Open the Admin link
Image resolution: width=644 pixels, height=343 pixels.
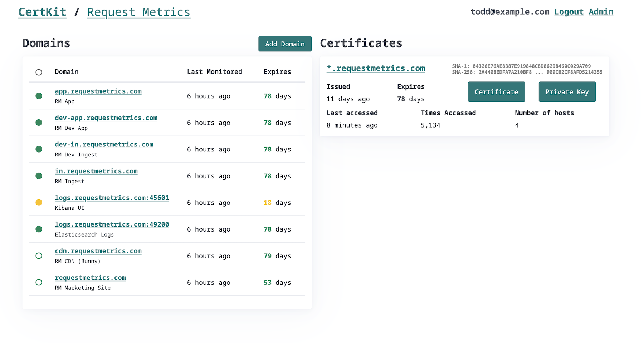click(601, 12)
